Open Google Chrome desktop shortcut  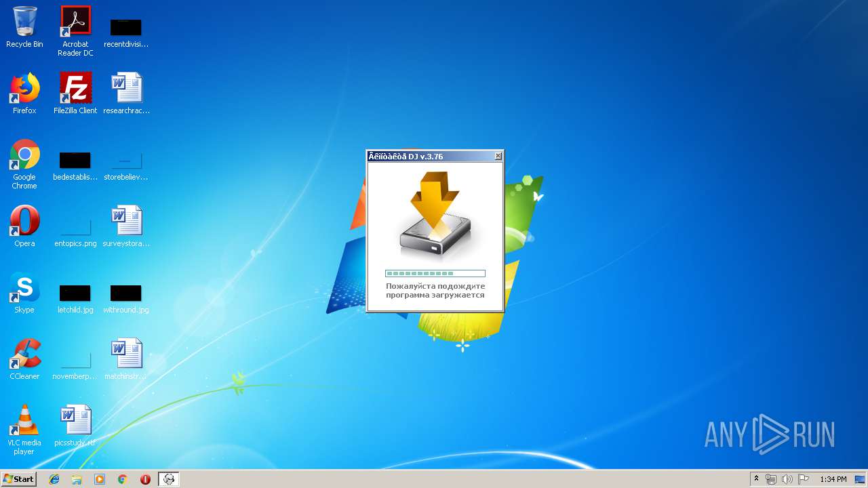tap(24, 164)
